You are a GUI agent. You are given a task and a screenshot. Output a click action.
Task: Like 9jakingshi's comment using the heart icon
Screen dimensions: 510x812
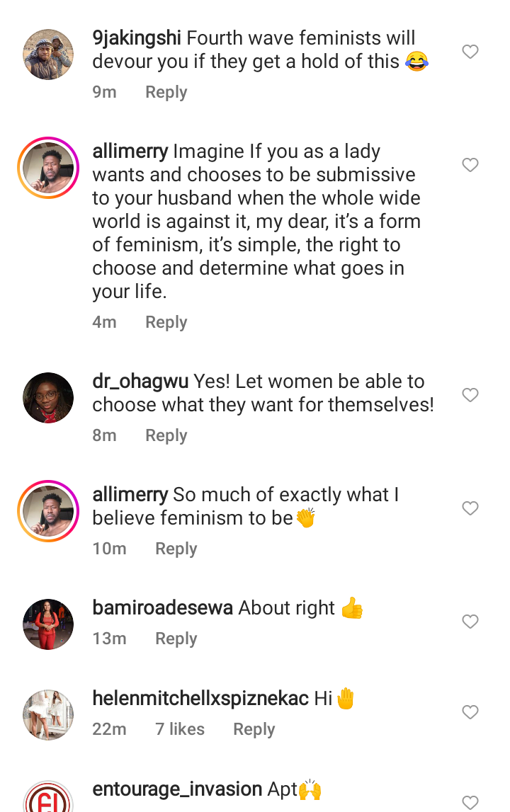point(470,51)
